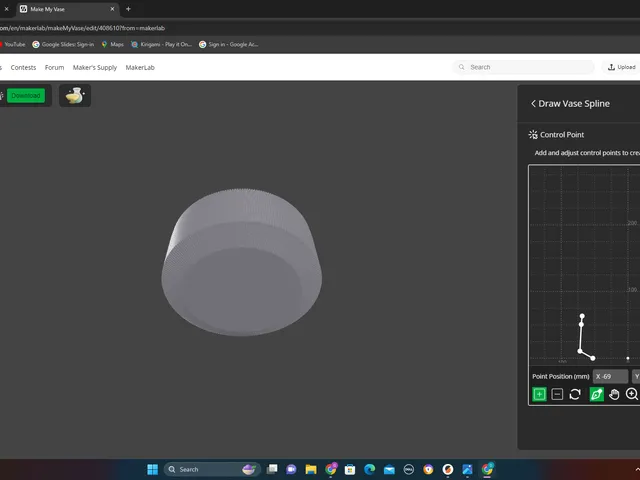Open the Maps bookmark
This screenshot has height=480, width=640.
pos(113,44)
